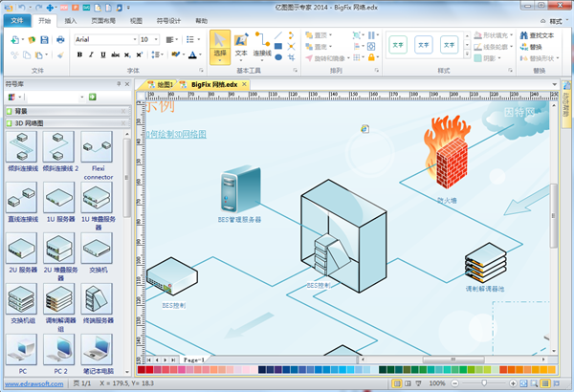Pick the 1U 服务器 shape from the library

click(x=57, y=201)
